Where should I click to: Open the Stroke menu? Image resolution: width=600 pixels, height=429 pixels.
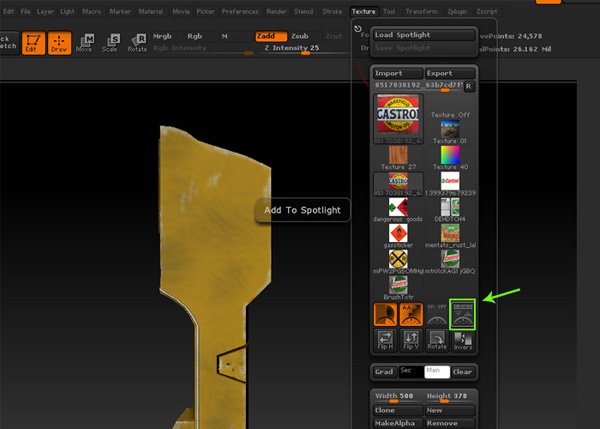pos(332,11)
